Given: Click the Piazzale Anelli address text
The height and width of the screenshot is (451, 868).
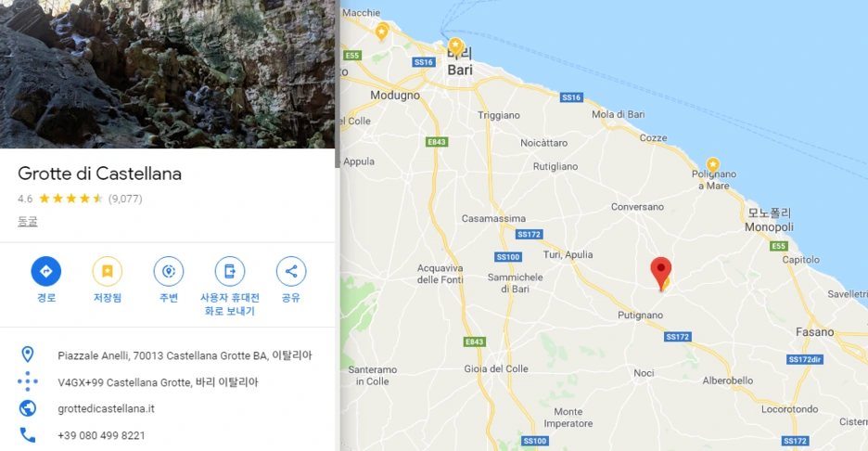Looking at the screenshot, I should [185, 355].
